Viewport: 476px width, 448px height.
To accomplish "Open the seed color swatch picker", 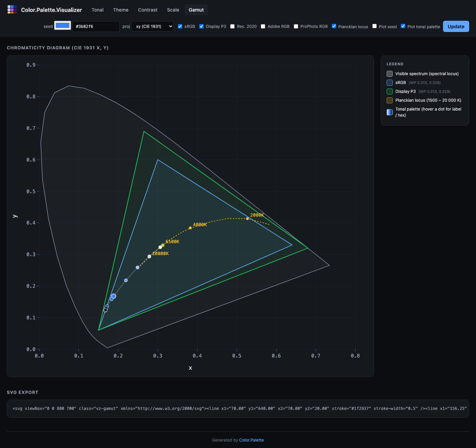I will [63, 26].
